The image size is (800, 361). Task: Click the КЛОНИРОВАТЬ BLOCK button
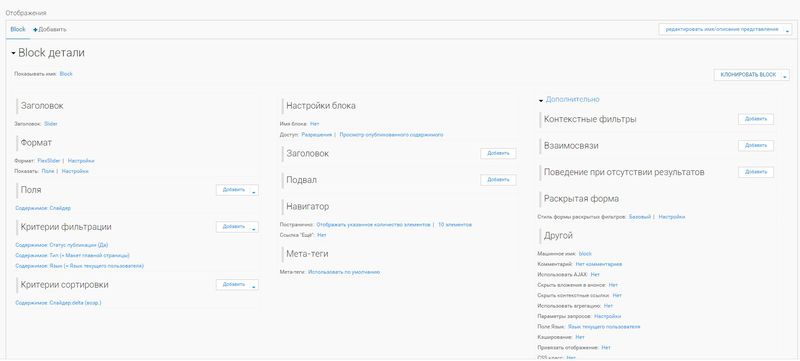[x=747, y=75]
